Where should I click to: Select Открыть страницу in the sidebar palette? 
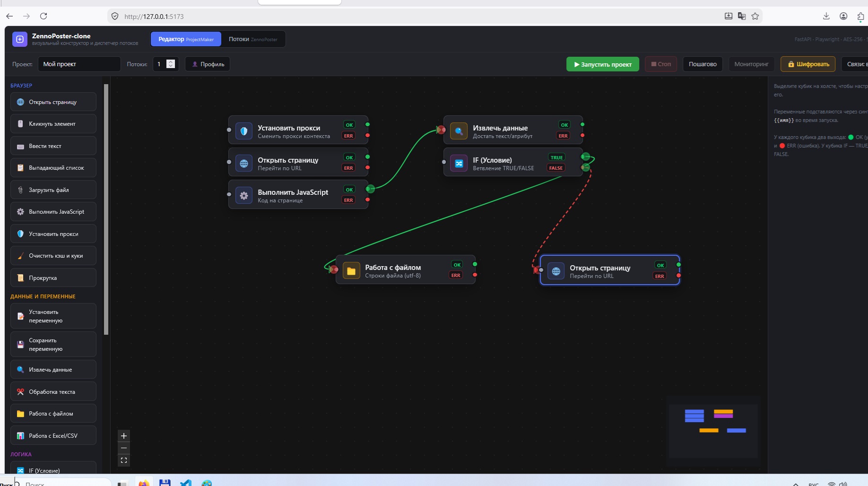pyautogui.click(x=53, y=102)
